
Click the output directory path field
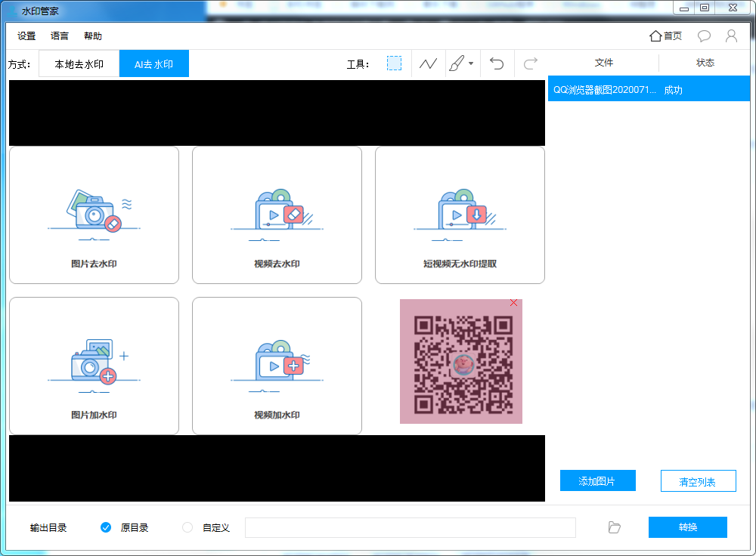coord(410,527)
